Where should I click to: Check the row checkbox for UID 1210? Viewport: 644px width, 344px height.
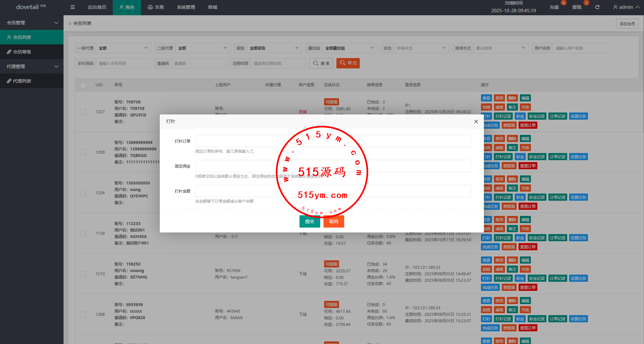point(83,274)
